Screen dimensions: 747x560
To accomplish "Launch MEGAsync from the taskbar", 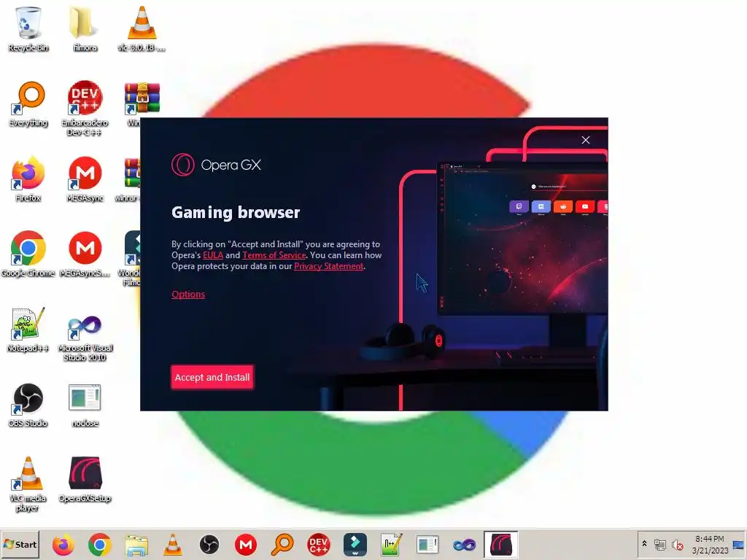I will [246, 544].
